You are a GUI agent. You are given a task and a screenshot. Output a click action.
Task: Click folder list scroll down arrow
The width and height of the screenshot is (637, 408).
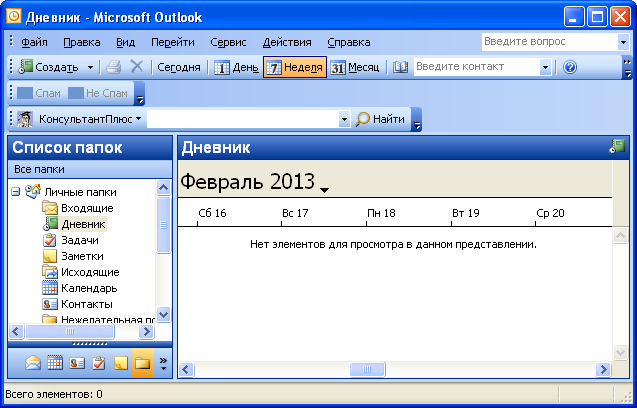(x=163, y=314)
